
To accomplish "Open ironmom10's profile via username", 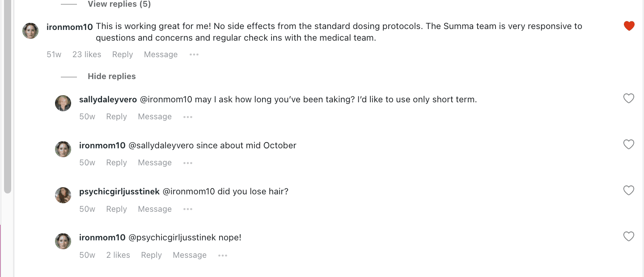I will click(69, 26).
